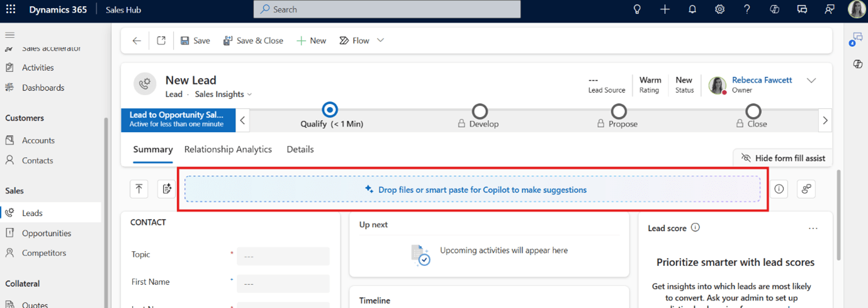Click Hide form fill assist
This screenshot has width=868, height=308.
(782, 158)
